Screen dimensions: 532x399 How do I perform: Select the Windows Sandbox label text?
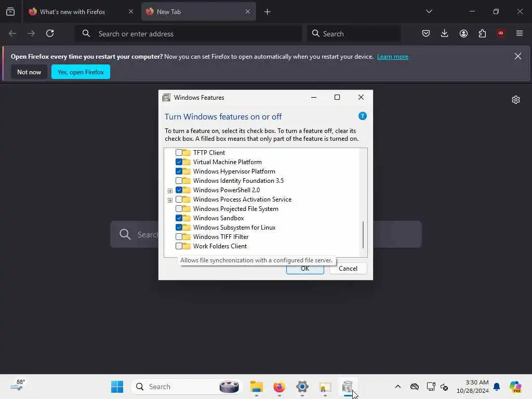[x=219, y=218]
